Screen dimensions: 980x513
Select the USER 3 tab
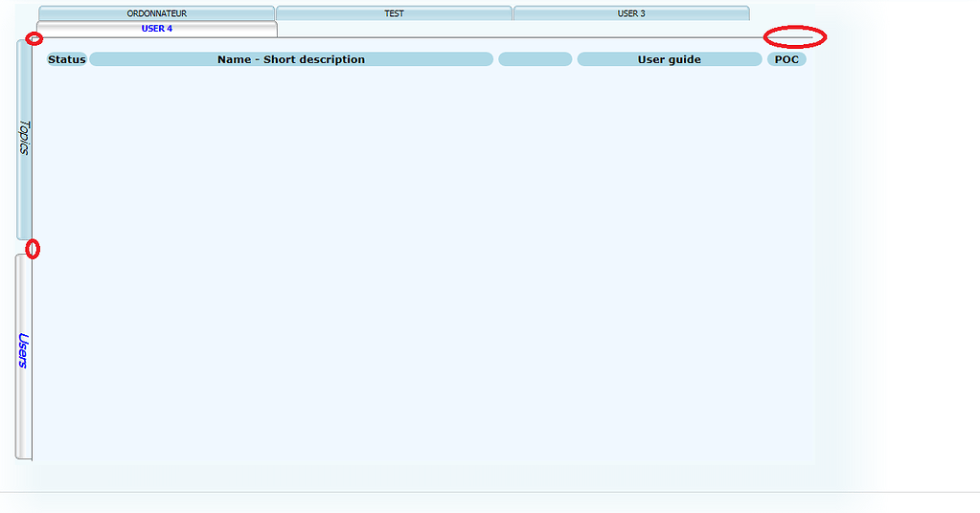pyautogui.click(x=631, y=13)
